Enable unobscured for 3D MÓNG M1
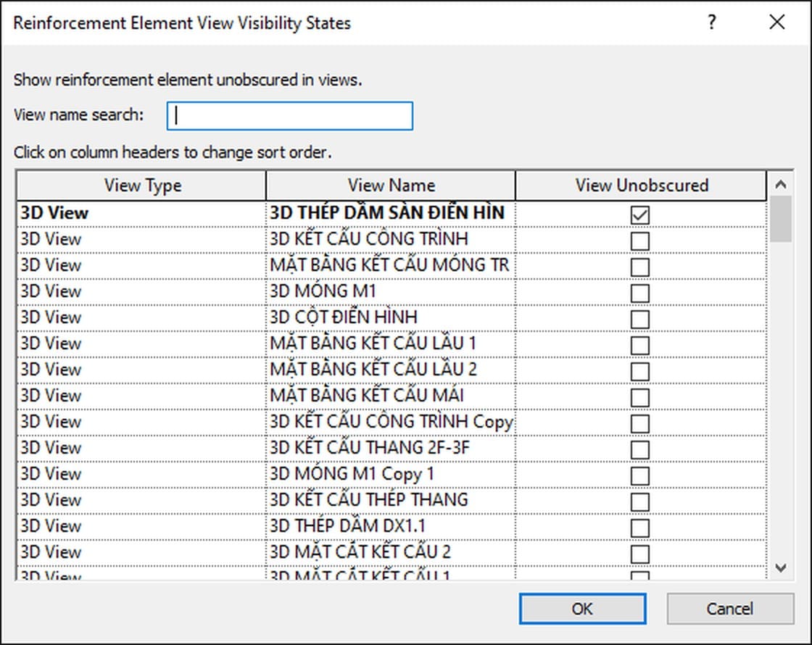Image resolution: width=812 pixels, height=645 pixels. [640, 293]
